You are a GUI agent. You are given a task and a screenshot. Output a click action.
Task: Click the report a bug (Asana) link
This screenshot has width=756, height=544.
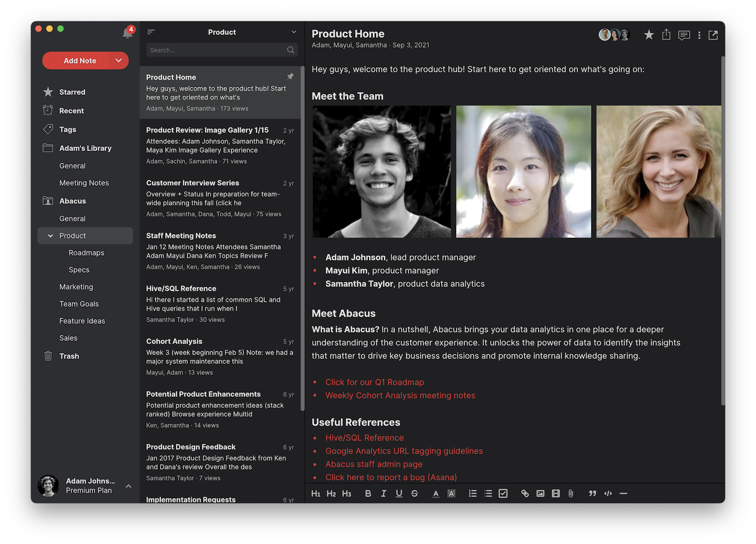(391, 477)
